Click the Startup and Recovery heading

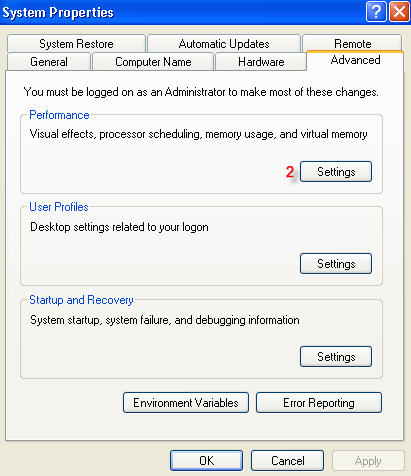pyautogui.click(x=81, y=300)
